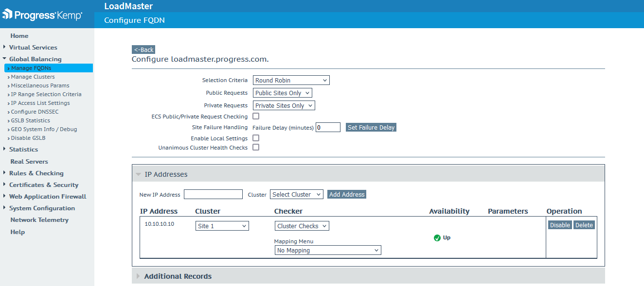The height and width of the screenshot is (286, 644).
Task: Expand Web Application Firewall menu
Action: click(x=48, y=196)
